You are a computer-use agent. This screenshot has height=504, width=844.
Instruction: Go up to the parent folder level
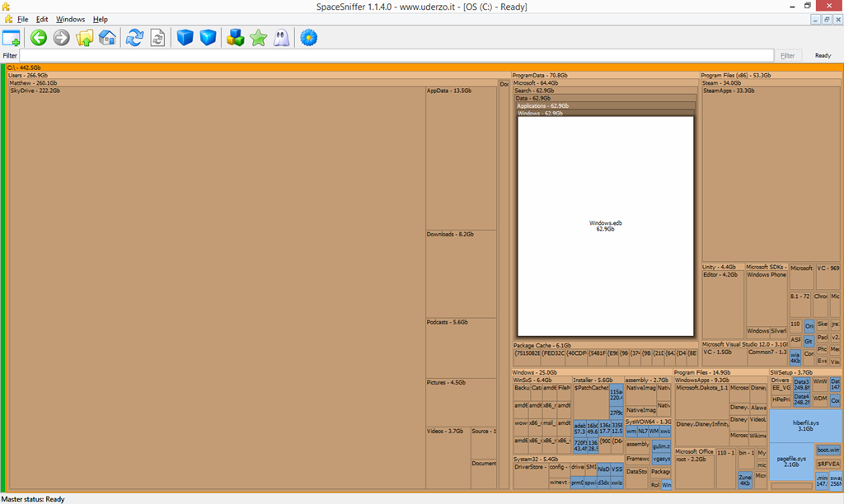click(85, 38)
